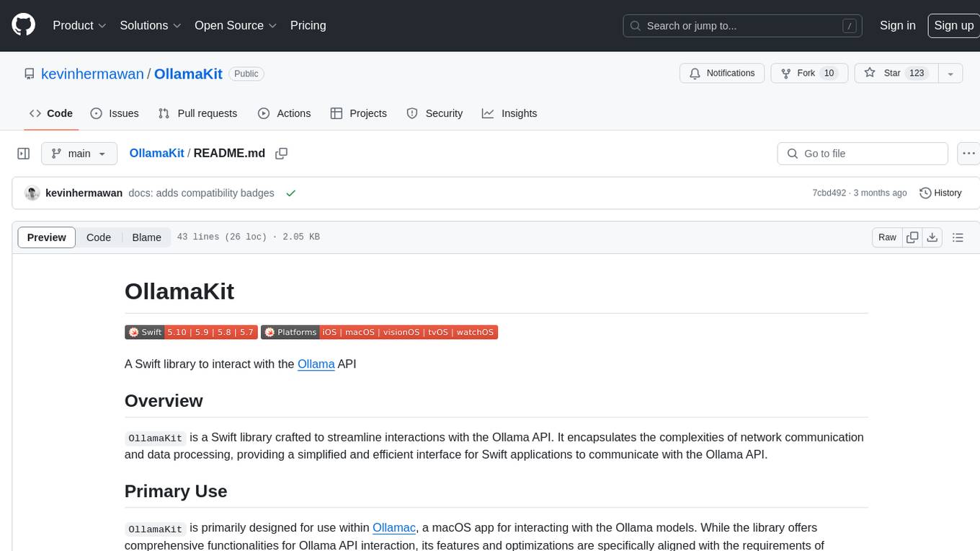This screenshot has height=551, width=980.
Task: Click the Public visibility label
Action: (x=246, y=74)
